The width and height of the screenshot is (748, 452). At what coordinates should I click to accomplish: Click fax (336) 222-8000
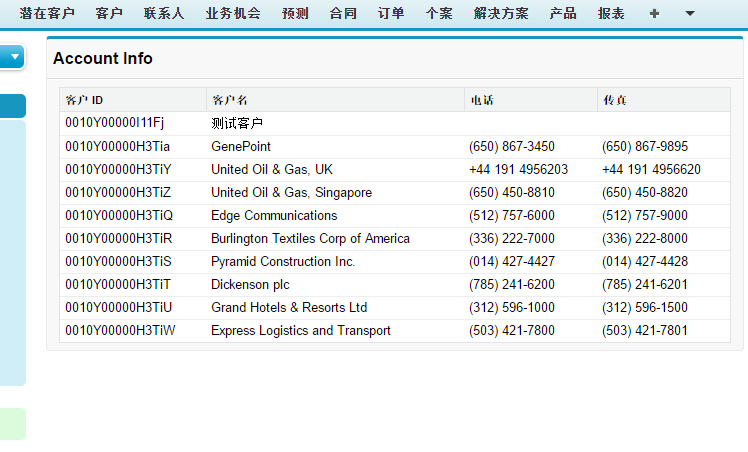pos(645,238)
